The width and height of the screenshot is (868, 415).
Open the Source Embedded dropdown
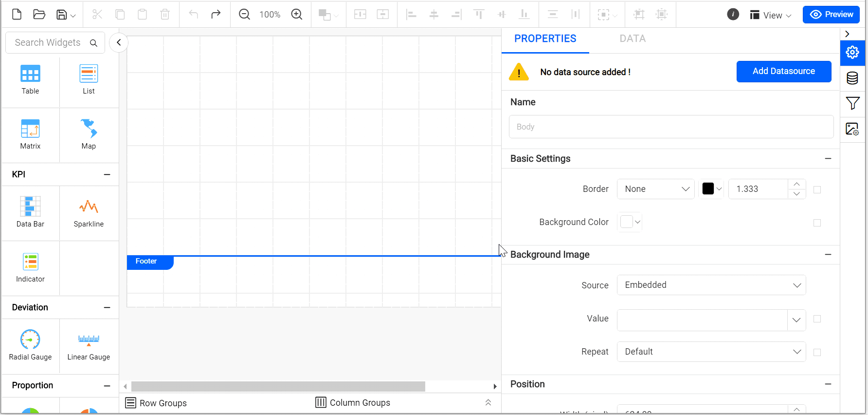(x=711, y=285)
